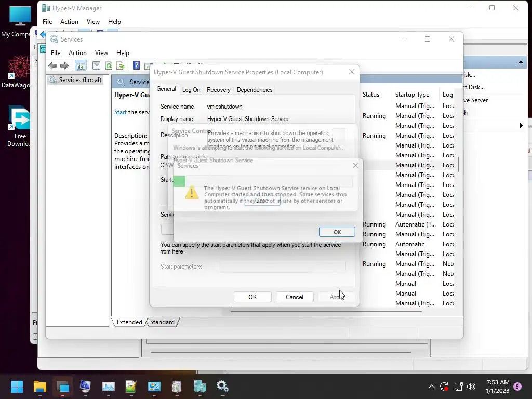This screenshot has width=532, height=399.
Task: Open the Action menu in Hyper-V Manager
Action: pos(69,22)
